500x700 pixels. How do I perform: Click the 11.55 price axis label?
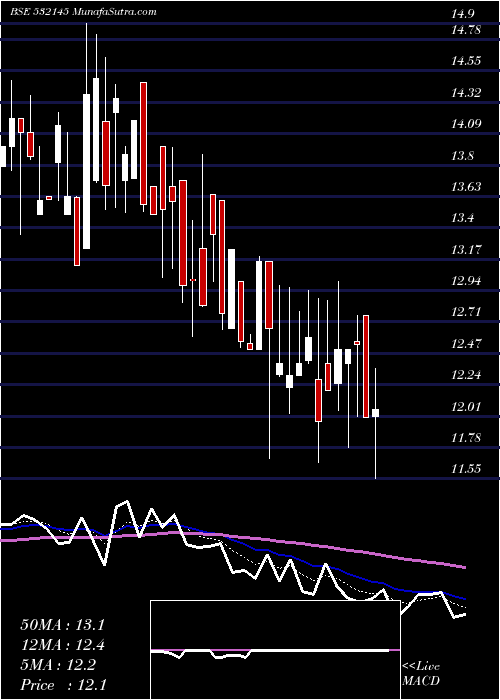pos(466,469)
